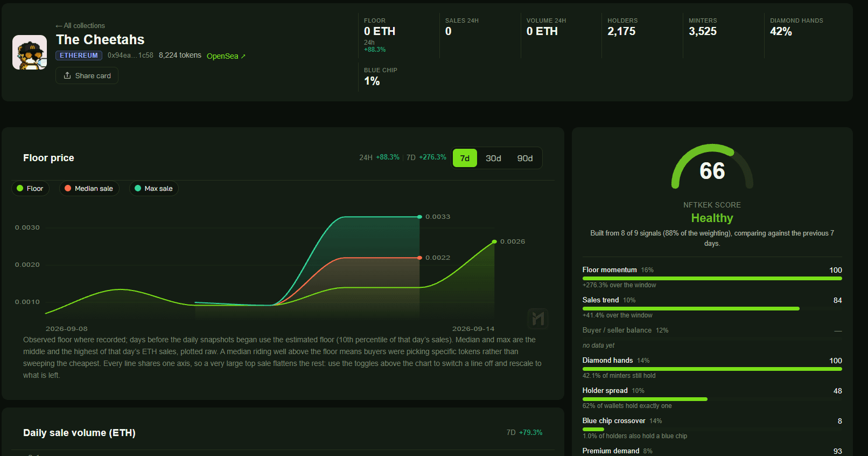
Task: Click the BLUE CHIP value "1%"
Action: click(x=372, y=81)
